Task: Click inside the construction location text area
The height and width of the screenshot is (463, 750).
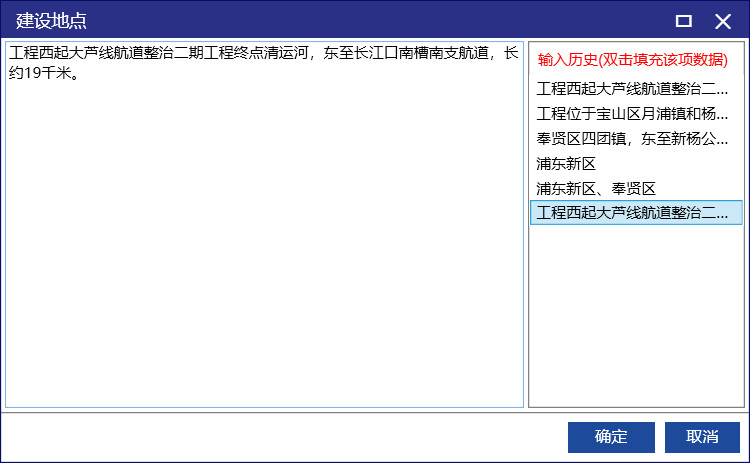Action: coord(265,225)
